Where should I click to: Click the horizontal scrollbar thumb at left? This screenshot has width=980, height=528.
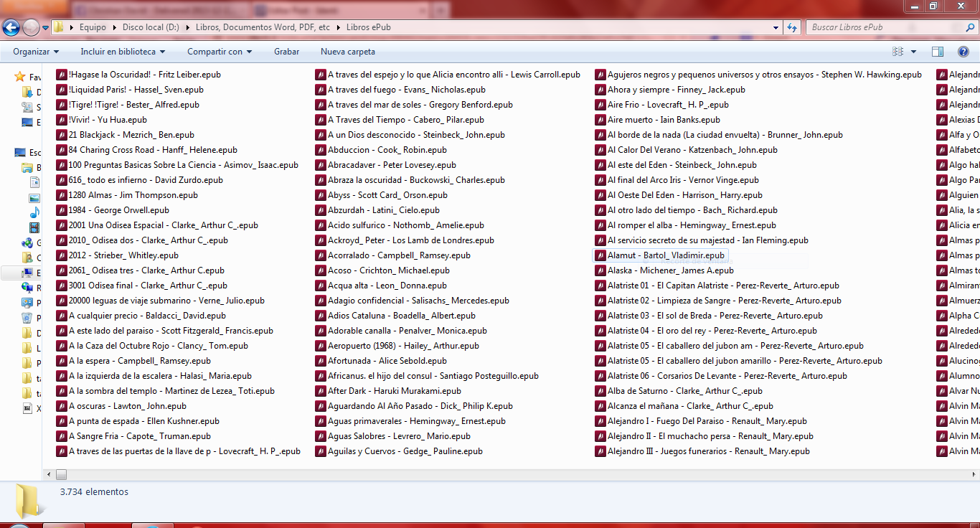[61, 475]
